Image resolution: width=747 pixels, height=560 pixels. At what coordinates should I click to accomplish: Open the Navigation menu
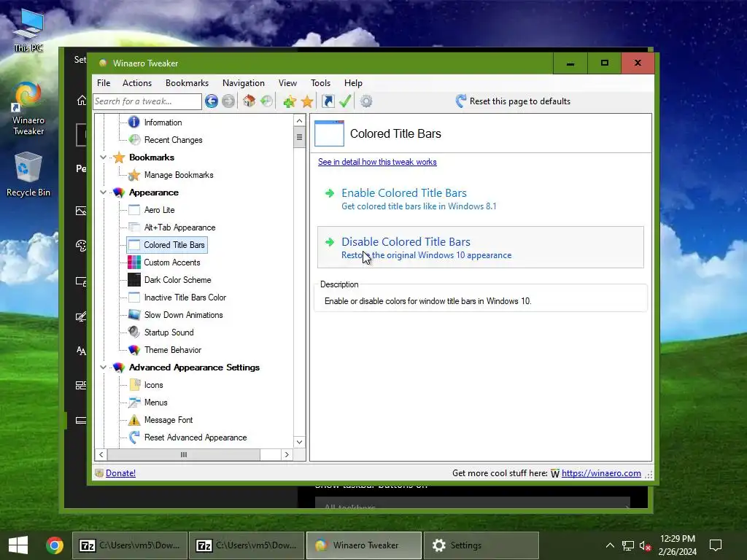(x=244, y=83)
